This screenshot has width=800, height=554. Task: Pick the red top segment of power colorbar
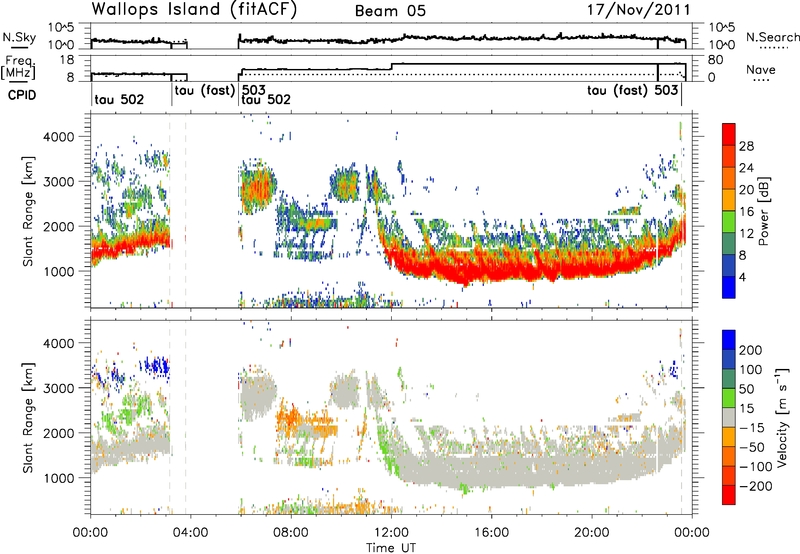tap(729, 134)
